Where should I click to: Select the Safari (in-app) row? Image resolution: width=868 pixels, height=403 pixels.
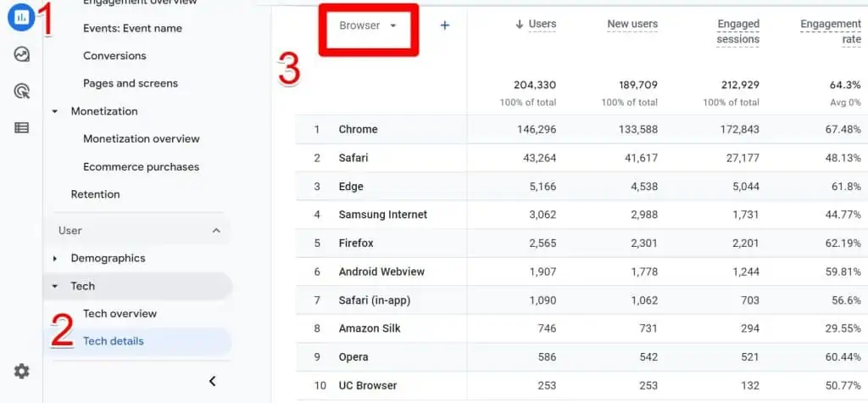point(581,300)
